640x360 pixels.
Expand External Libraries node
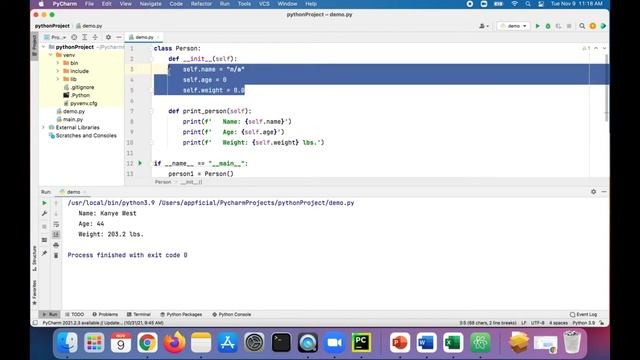(44, 127)
